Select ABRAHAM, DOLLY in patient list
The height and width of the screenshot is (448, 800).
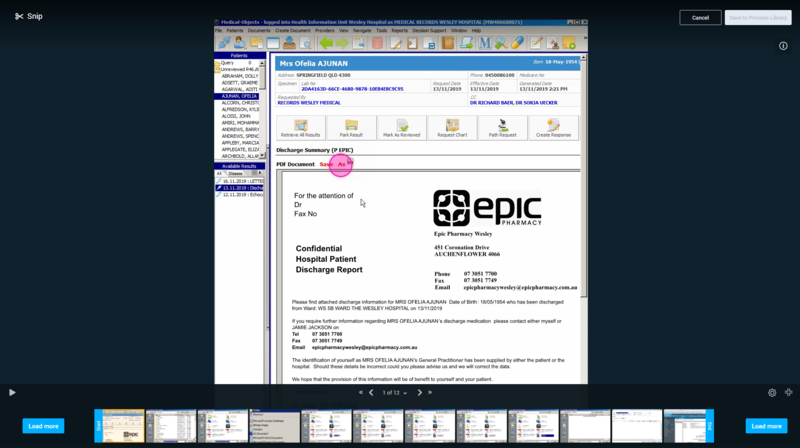point(239,76)
